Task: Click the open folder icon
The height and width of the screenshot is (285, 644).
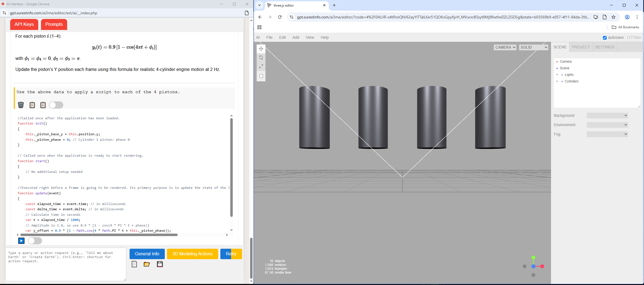Action: [x=147, y=264]
